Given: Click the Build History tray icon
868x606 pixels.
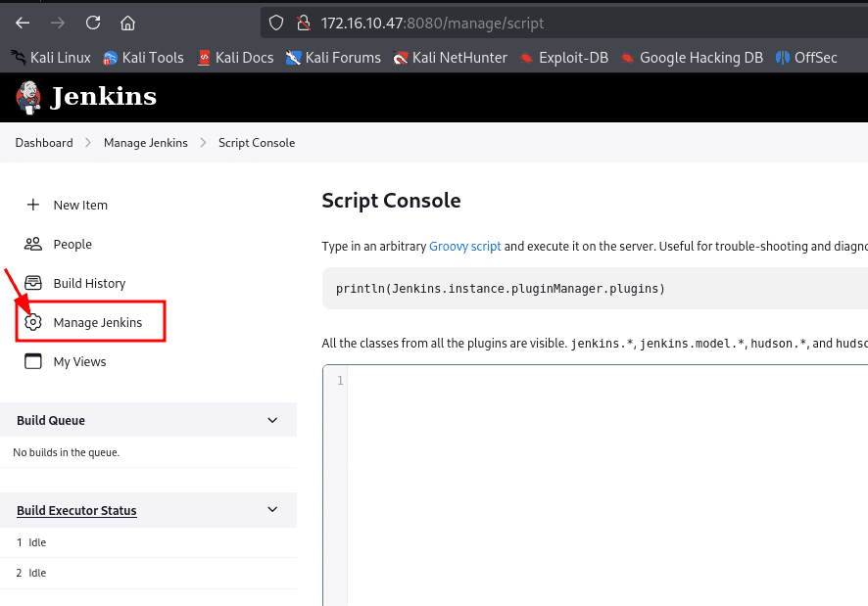Looking at the screenshot, I should tap(33, 283).
